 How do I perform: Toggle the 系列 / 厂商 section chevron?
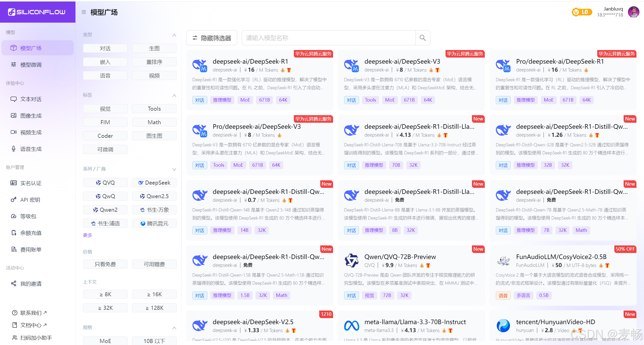pyautogui.click(x=174, y=169)
